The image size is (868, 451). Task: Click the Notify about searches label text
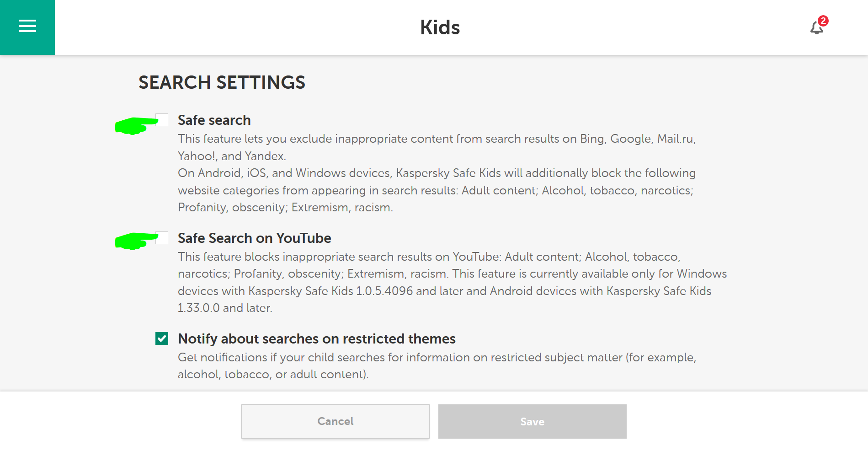(317, 339)
